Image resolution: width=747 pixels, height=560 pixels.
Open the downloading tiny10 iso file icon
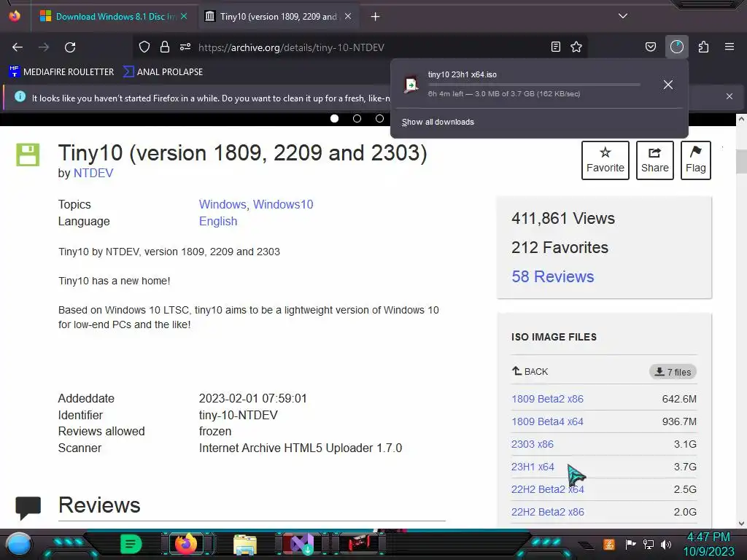pos(411,85)
